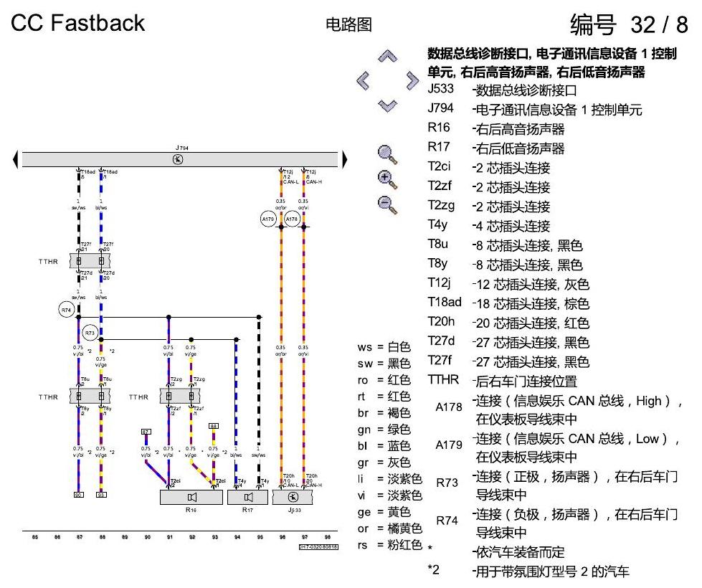The image size is (702, 588).
Task: Click the T20h legend entry
Action: coord(508,323)
